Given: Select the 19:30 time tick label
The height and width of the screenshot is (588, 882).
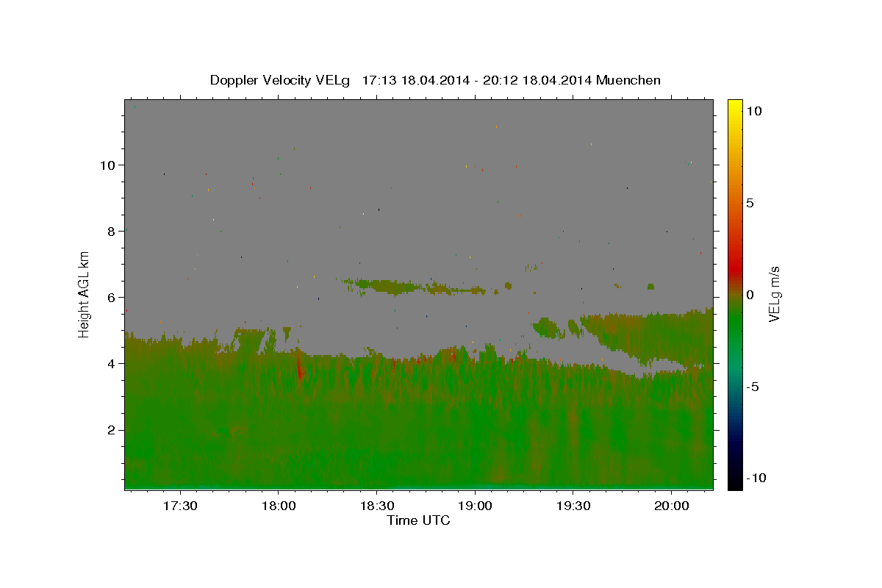Looking at the screenshot, I should coord(573,506).
